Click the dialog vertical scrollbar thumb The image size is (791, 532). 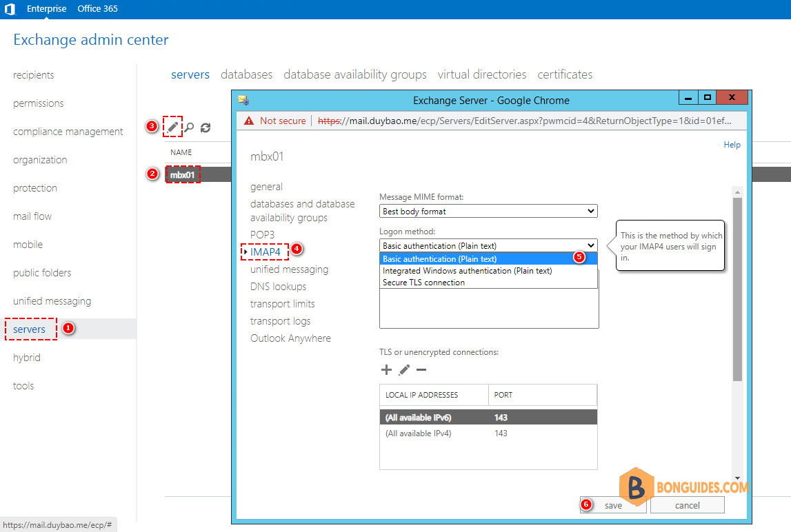737,289
